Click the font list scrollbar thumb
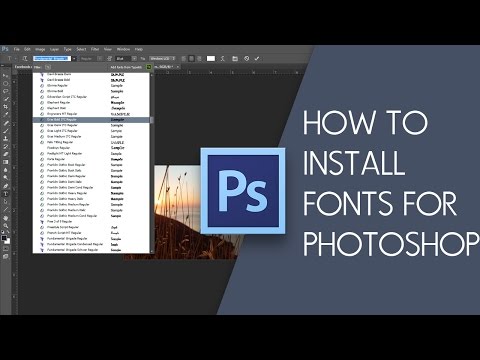 (152, 120)
